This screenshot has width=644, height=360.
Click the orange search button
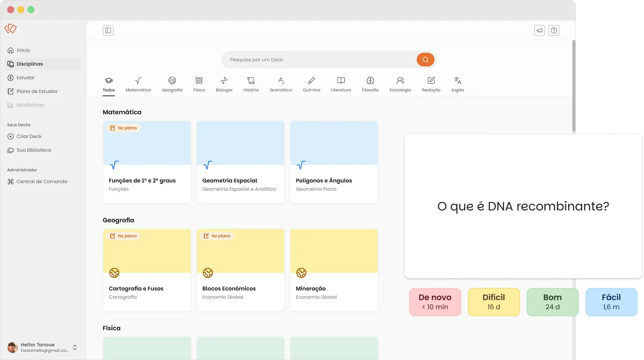(425, 60)
